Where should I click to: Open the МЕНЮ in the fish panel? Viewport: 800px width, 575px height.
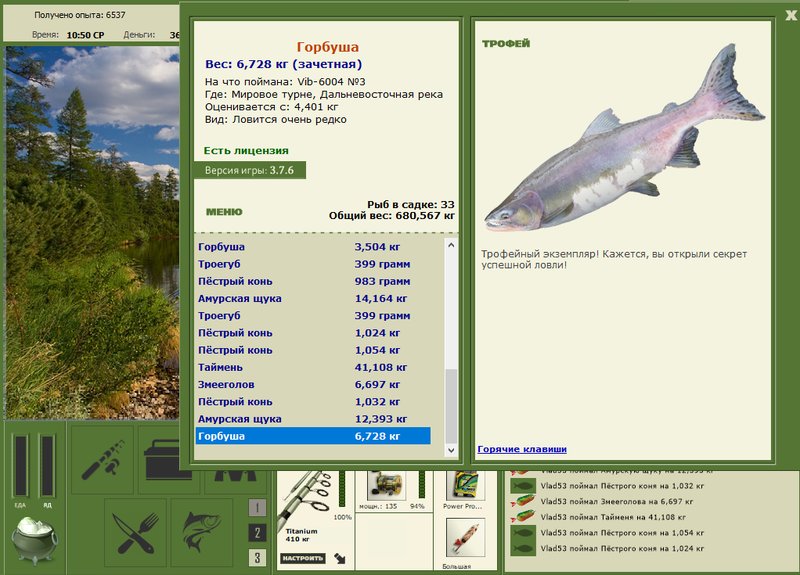(x=224, y=212)
